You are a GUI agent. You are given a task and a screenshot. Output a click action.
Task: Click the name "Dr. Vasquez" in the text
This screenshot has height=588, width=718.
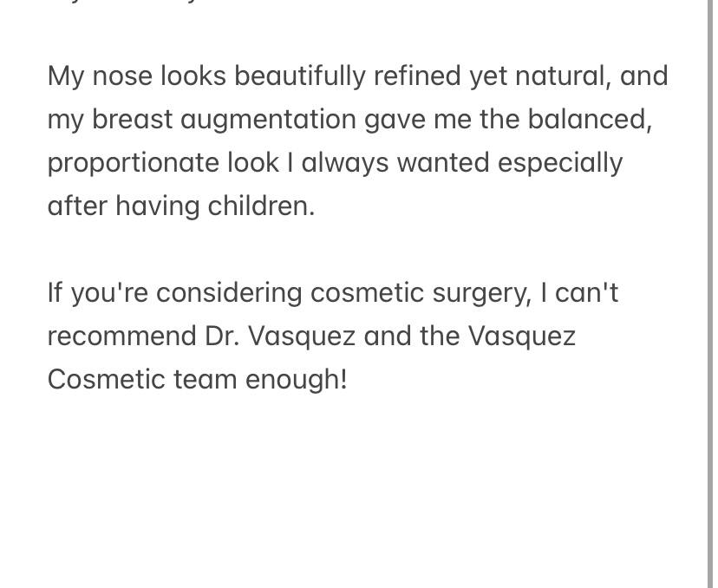(x=280, y=336)
